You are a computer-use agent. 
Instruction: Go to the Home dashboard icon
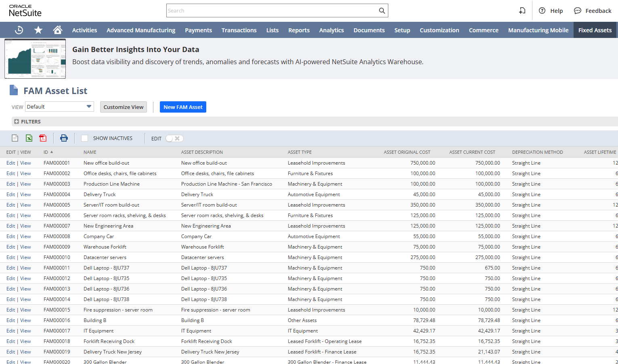click(x=58, y=29)
